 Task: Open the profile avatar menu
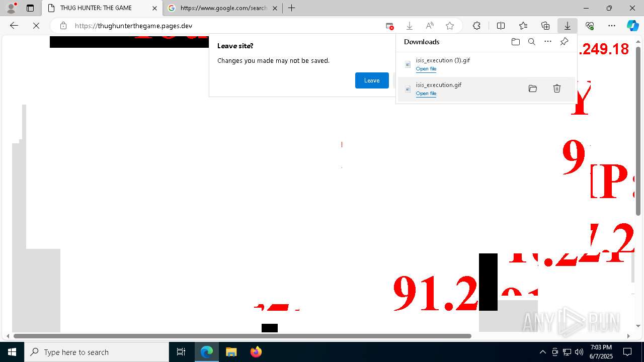click(x=11, y=8)
